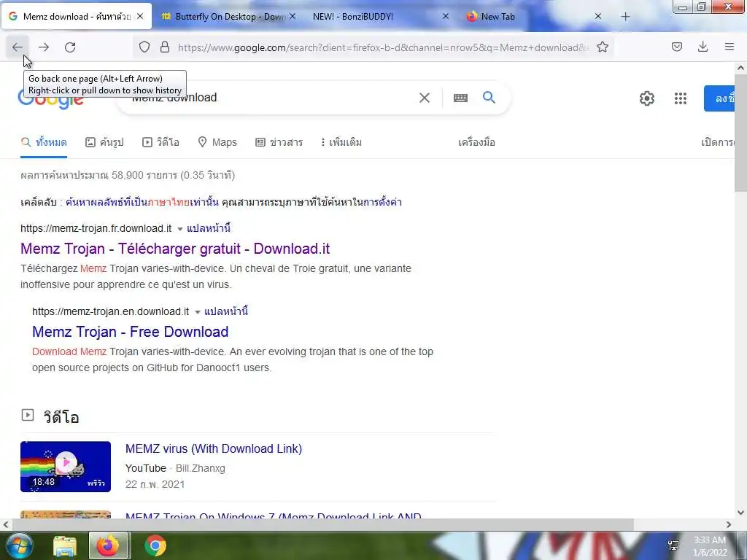Image resolution: width=747 pixels, height=560 pixels.
Task: Click the Firefox URL address bar
Action: pos(384,47)
